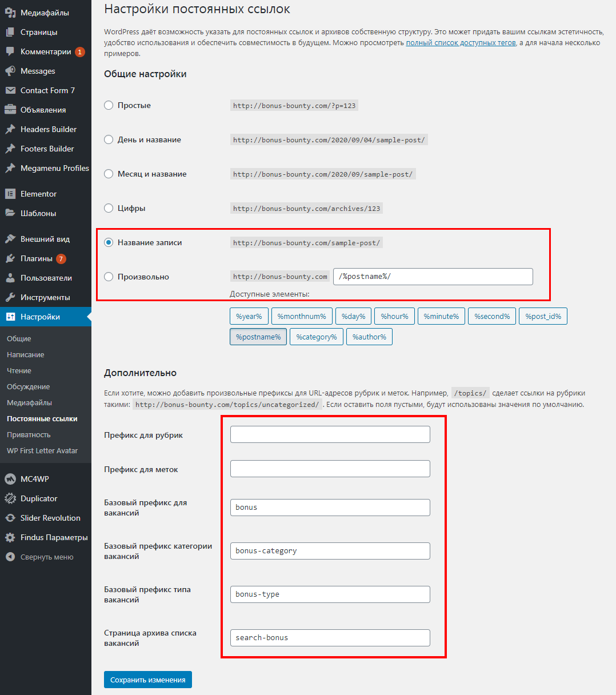Viewport: 616px width, 695px height.
Task: Click the %minute% tag button
Action: click(441, 316)
